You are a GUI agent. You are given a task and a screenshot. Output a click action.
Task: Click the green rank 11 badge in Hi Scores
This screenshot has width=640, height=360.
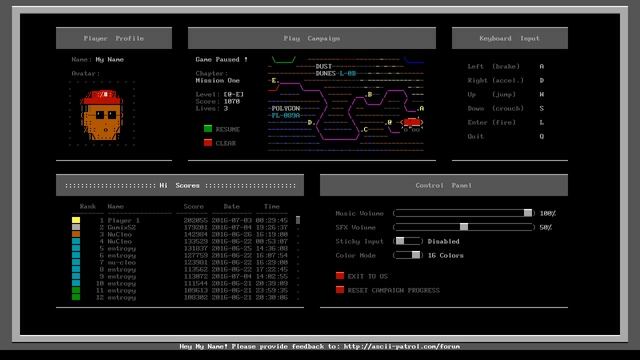coord(76,290)
